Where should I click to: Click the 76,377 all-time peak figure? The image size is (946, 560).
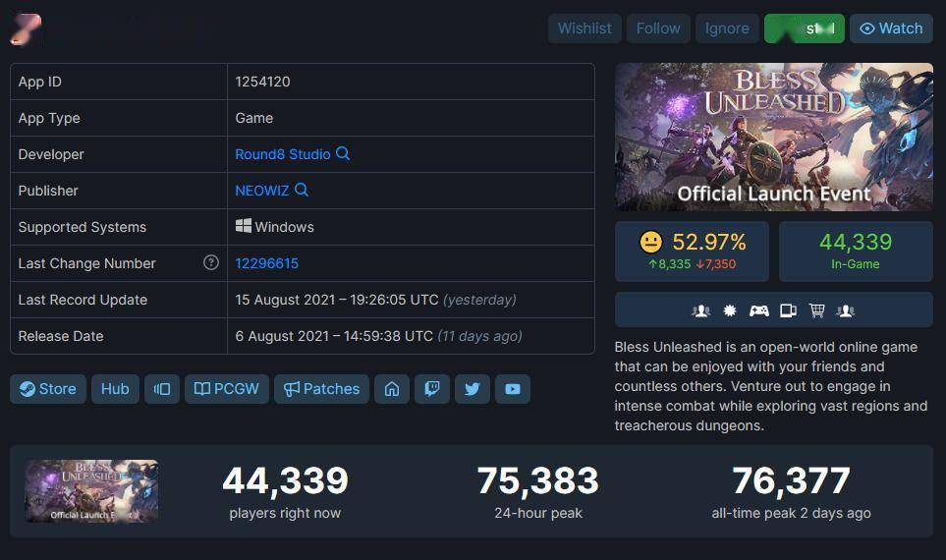tap(791, 481)
